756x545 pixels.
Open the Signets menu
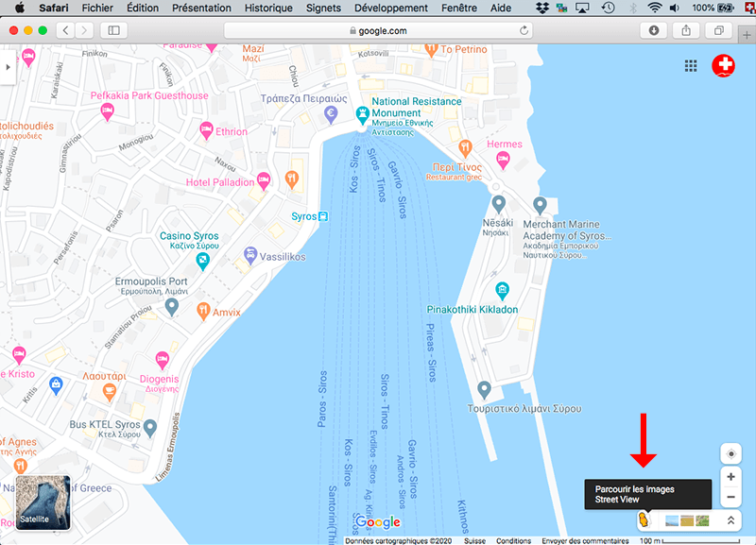coord(323,8)
